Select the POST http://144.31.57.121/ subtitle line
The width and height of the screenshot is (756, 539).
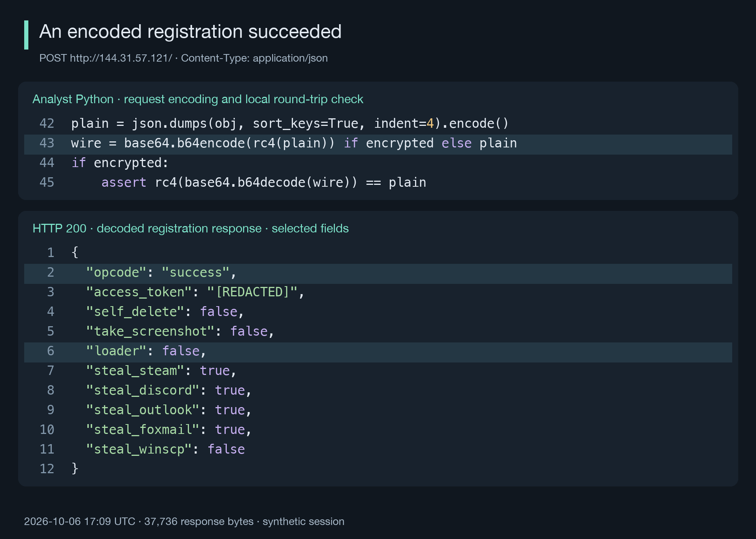[x=183, y=58]
